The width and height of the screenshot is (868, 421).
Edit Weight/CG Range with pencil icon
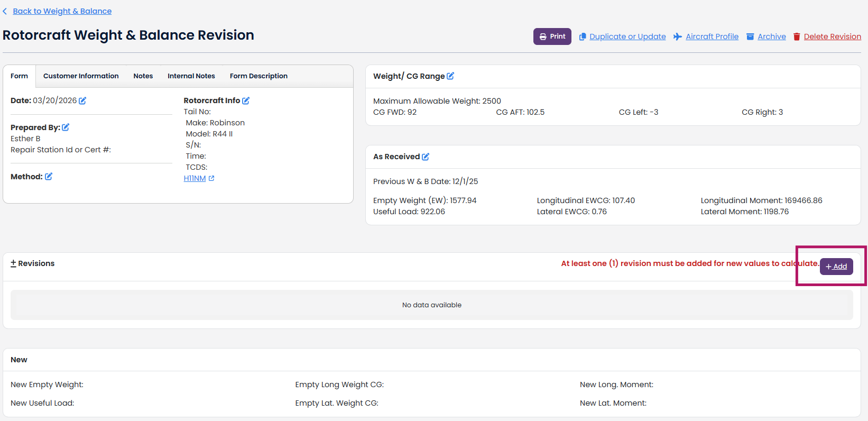point(450,76)
